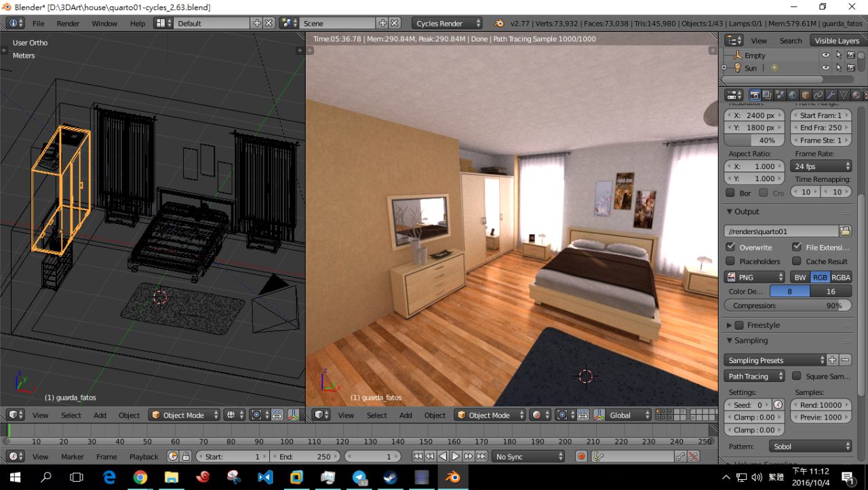The height and width of the screenshot is (490, 868).
Task: Enable the Cache Result checkbox
Action: 797,261
